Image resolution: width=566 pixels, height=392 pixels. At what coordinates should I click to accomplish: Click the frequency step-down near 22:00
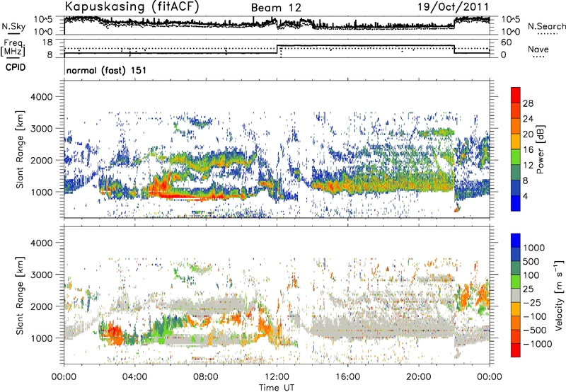click(454, 49)
